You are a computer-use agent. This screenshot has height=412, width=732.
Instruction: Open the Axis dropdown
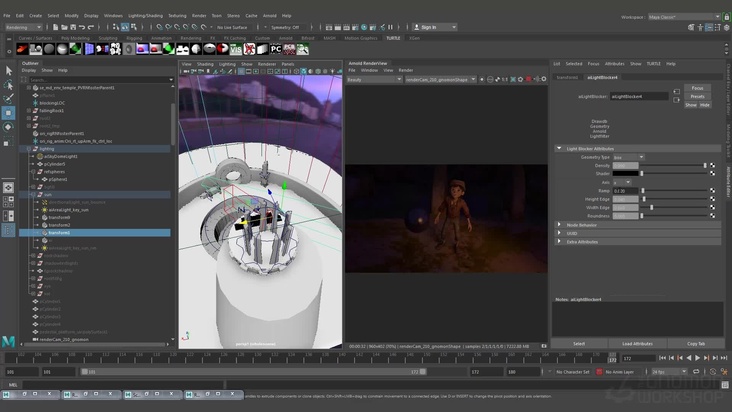click(622, 182)
